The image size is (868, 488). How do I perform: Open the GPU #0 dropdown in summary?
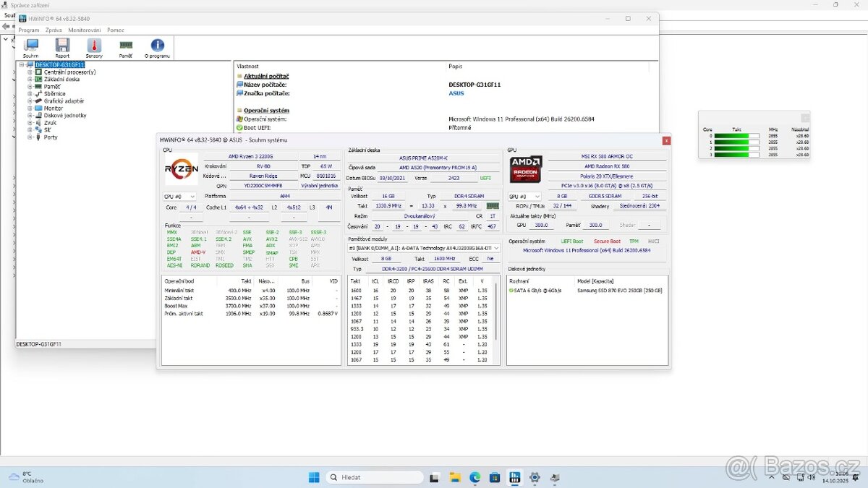coord(524,195)
